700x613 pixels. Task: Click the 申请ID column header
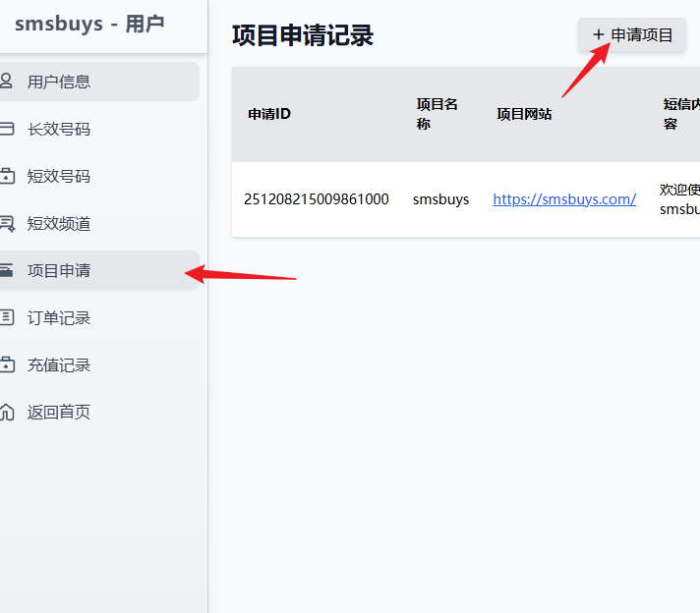coord(269,114)
